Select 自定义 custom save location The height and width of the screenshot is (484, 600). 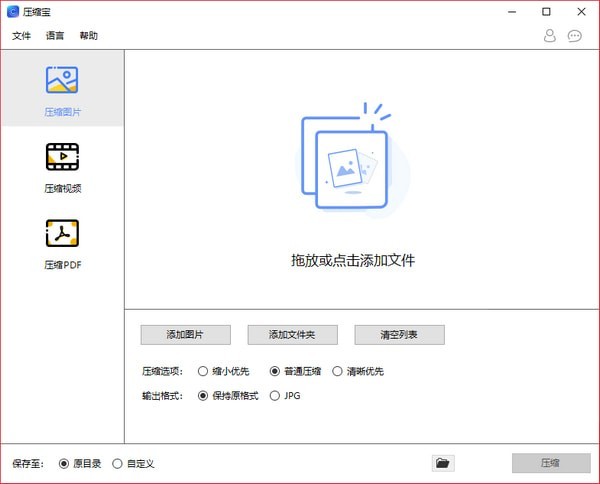[x=117, y=463]
